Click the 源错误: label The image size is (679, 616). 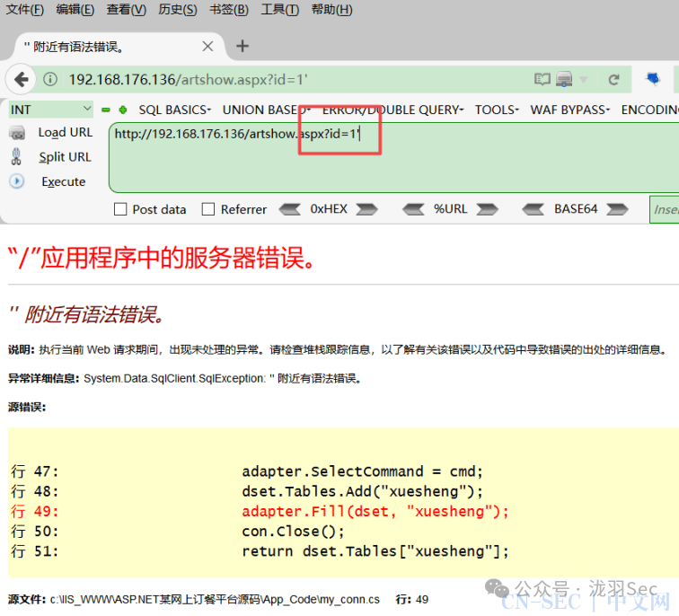(27, 407)
